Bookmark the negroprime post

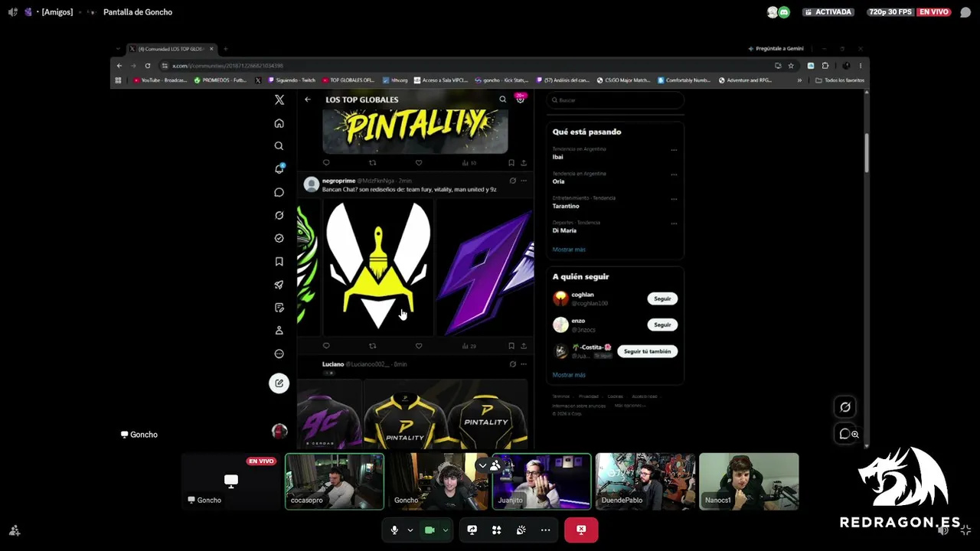pyautogui.click(x=511, y=346)
